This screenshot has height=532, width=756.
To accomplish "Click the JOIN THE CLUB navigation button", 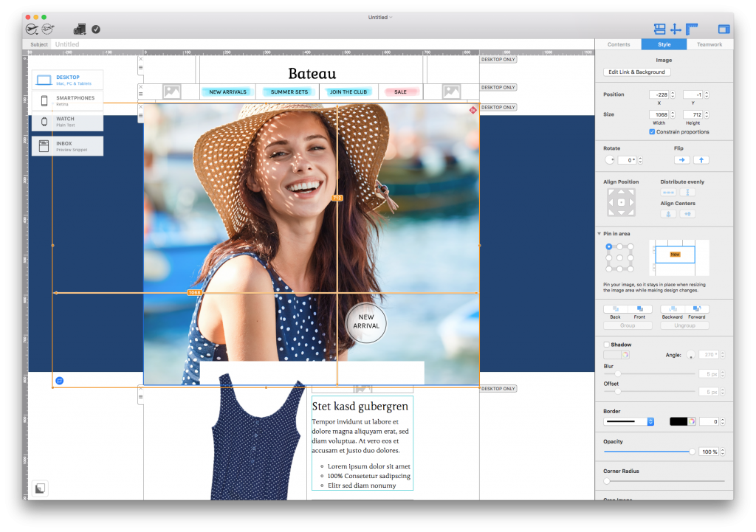I will (x=348, y=91).
